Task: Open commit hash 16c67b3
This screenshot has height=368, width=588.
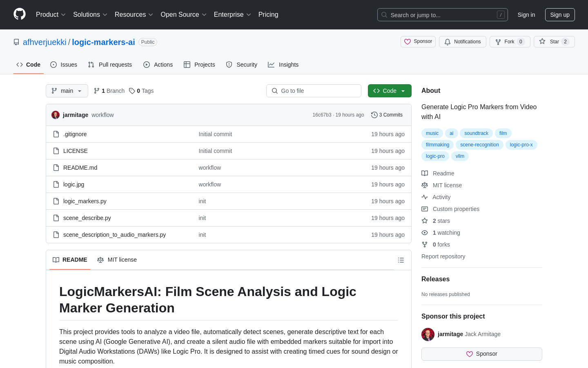Action: tap(322, 115)
